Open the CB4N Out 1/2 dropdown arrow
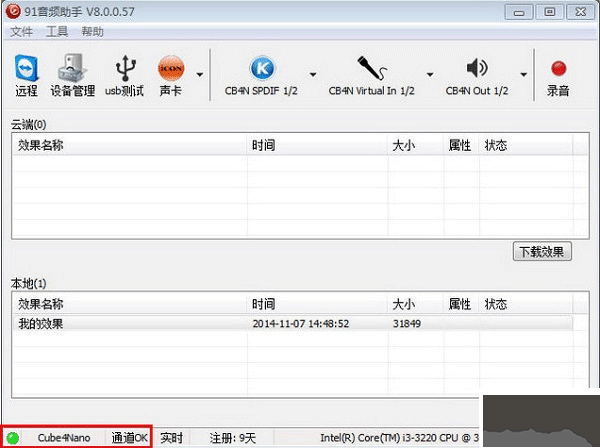600x448 pixels. point(523,74)
